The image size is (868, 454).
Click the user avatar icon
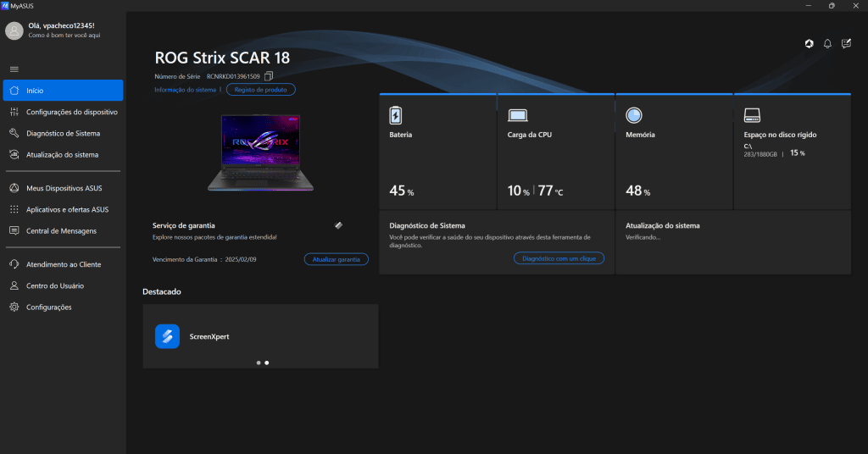[x=14, y=30]
